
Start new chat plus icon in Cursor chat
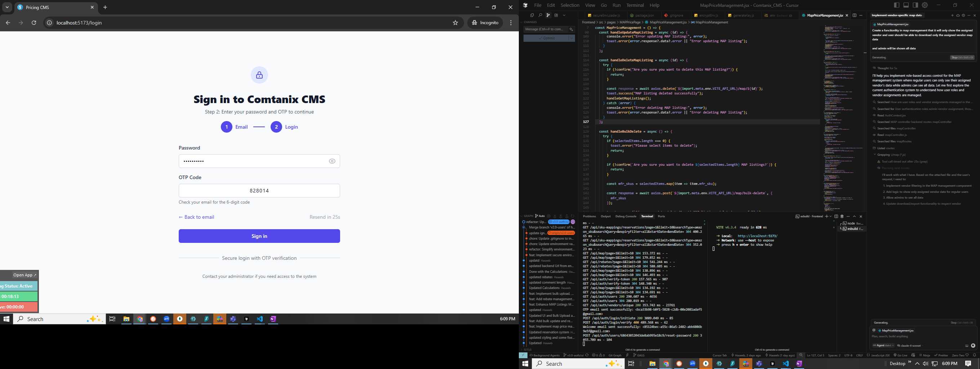point(952,15)
